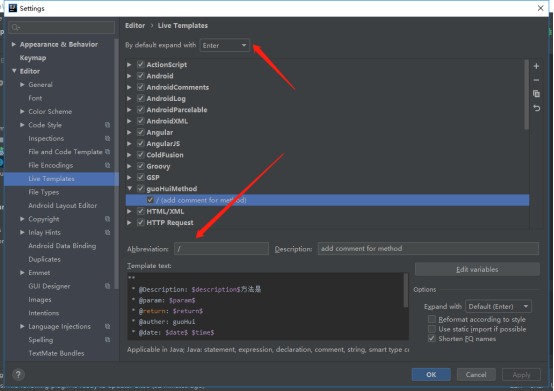Enable Use static import if possible
The image size is (554, 391).
432,329
